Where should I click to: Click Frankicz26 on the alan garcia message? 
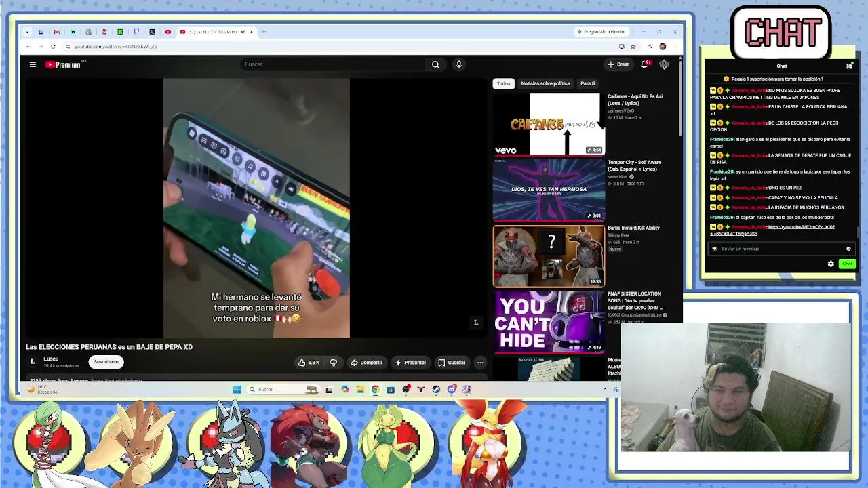(722, 139)
